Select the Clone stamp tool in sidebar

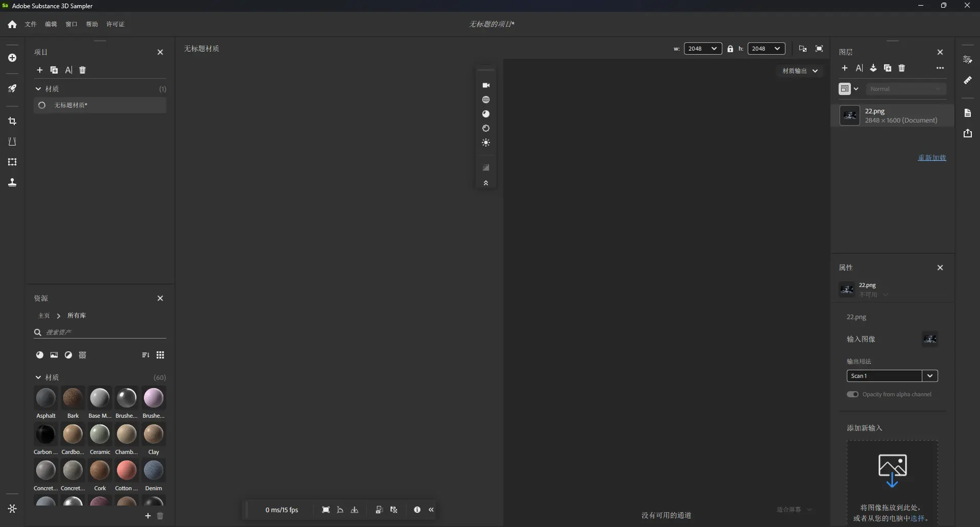tap(12, 182)
